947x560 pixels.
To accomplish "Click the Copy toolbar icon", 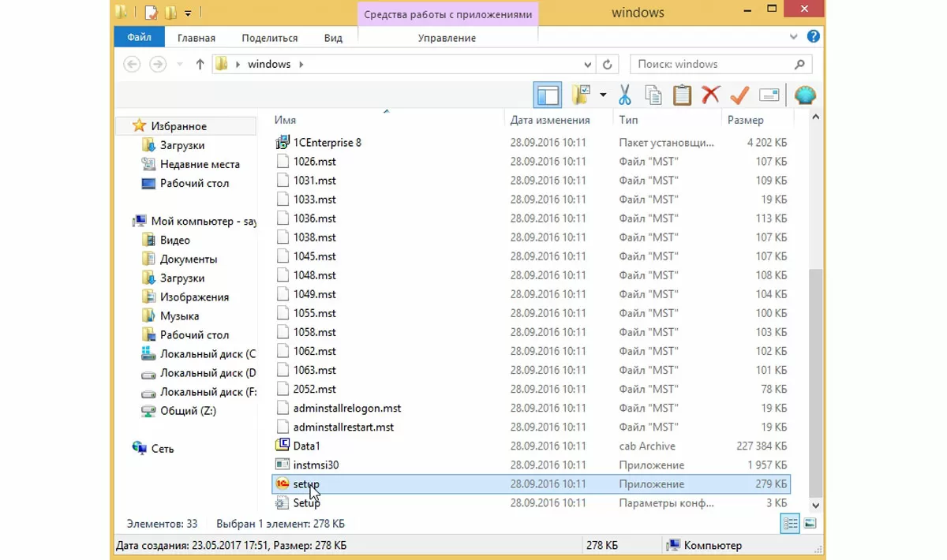I will click(653, 95).
